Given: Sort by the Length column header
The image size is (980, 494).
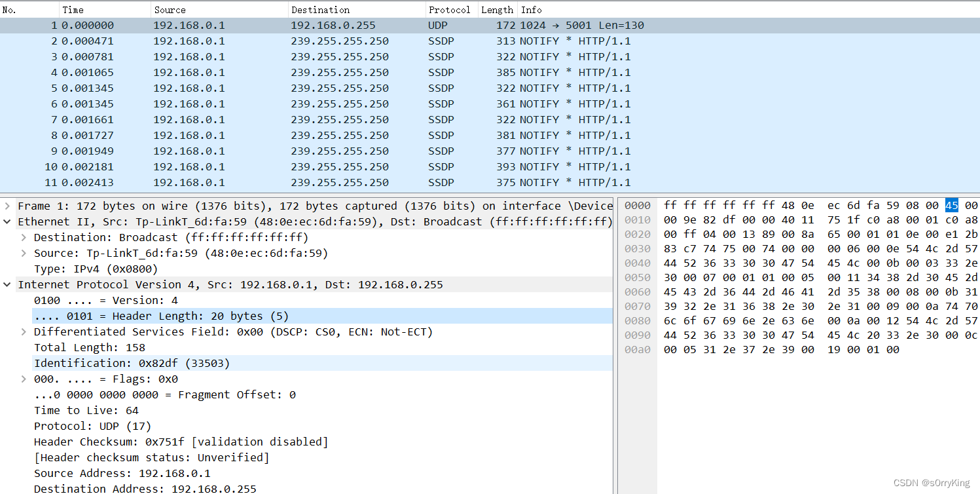Looking at the screenshot, I should coord(498,10).
